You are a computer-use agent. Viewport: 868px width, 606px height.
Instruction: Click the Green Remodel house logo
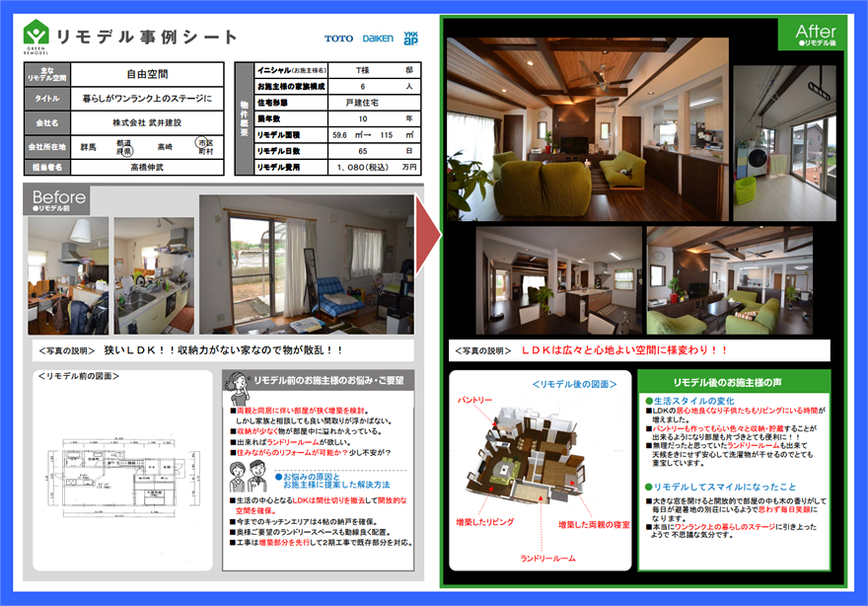(36, 37)
